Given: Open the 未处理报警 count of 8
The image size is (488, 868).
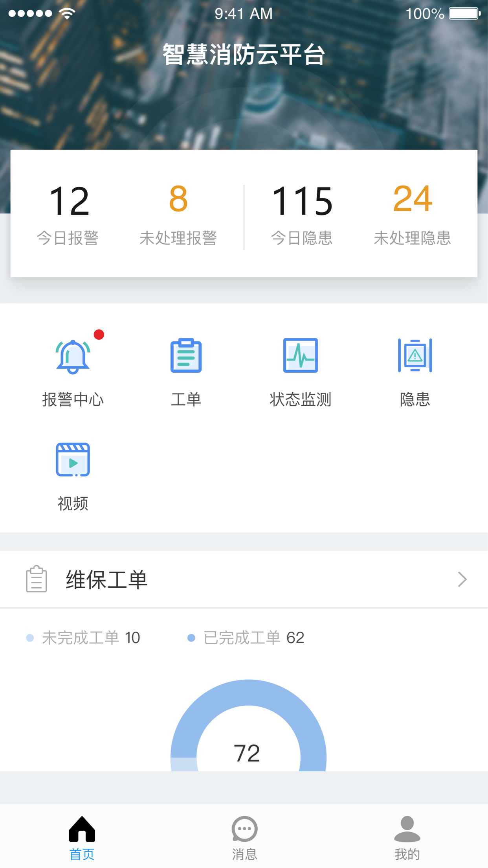Looking at the screenshot, I should (178, 200).
